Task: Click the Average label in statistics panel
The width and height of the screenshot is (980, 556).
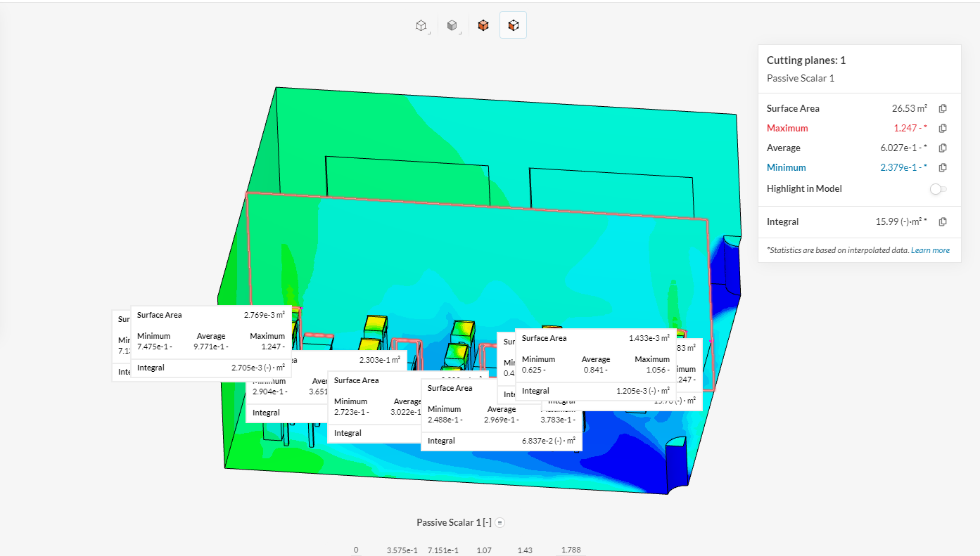Action: [x=784, y=148]
